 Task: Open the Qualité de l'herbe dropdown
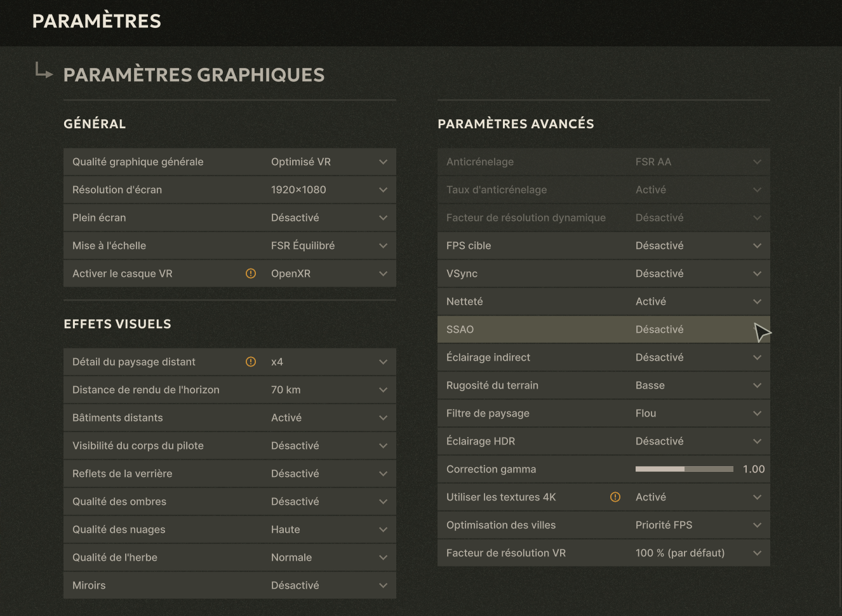[230, 558]
